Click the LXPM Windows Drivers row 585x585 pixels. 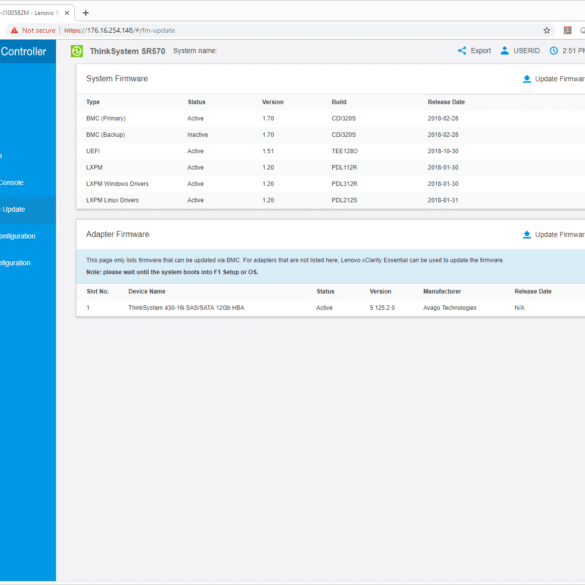click(331, 184)
